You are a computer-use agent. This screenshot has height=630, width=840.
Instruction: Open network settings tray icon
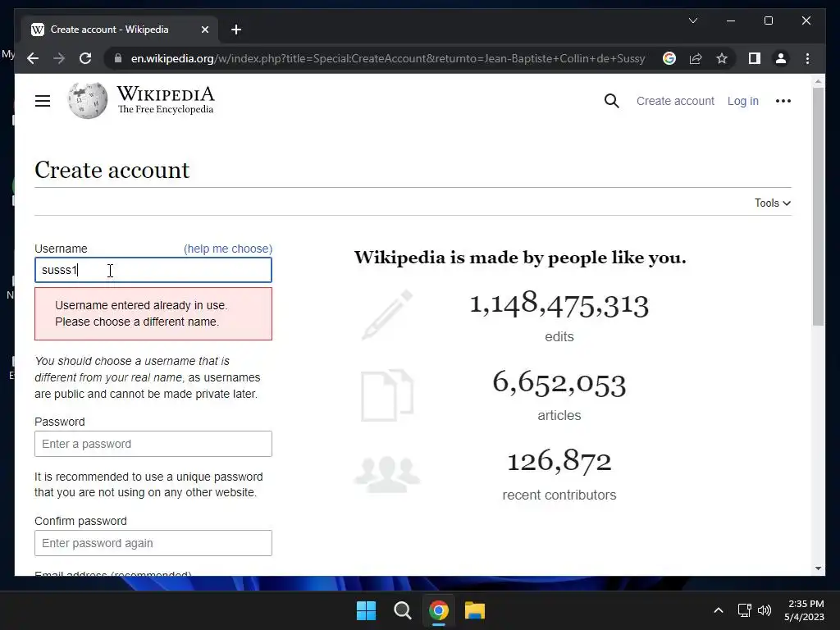pyautogui.click(x=744, y=610)
